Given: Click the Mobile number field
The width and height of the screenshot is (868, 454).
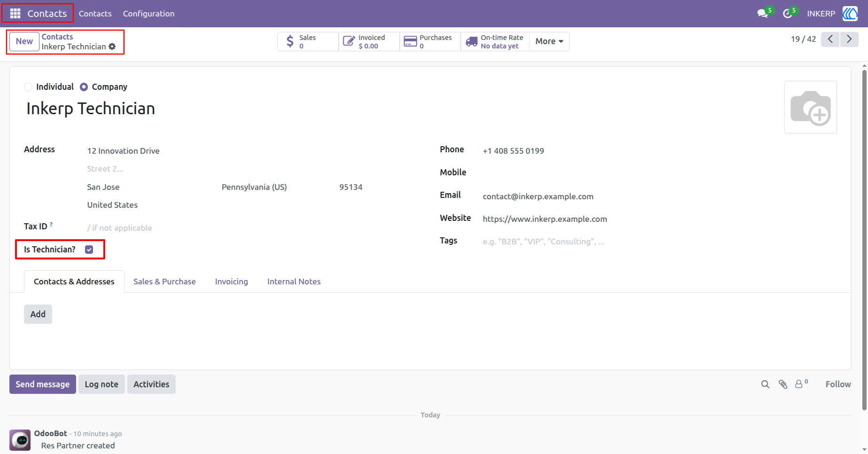Looking at the screenshot, I should pyautogui.click(x=659, y=173).
